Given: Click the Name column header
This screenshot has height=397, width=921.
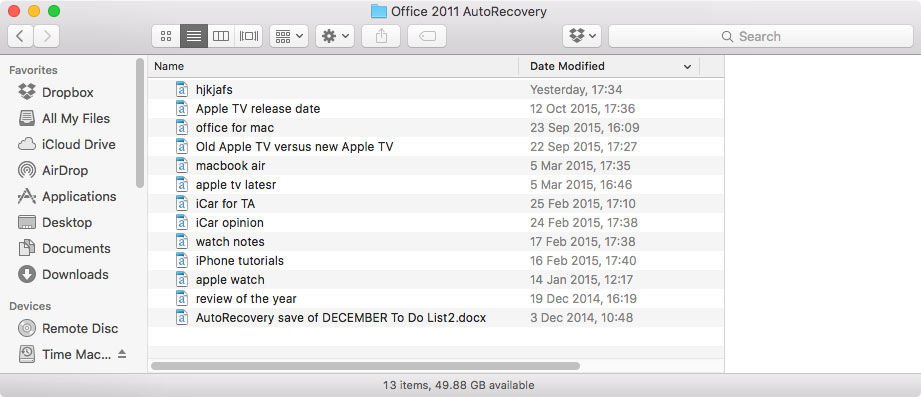Looking at the screenshot, I should pos(334,66).
